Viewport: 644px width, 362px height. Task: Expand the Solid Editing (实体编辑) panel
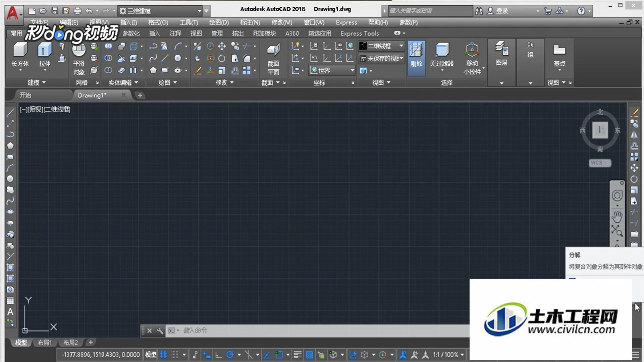(123, 82)
